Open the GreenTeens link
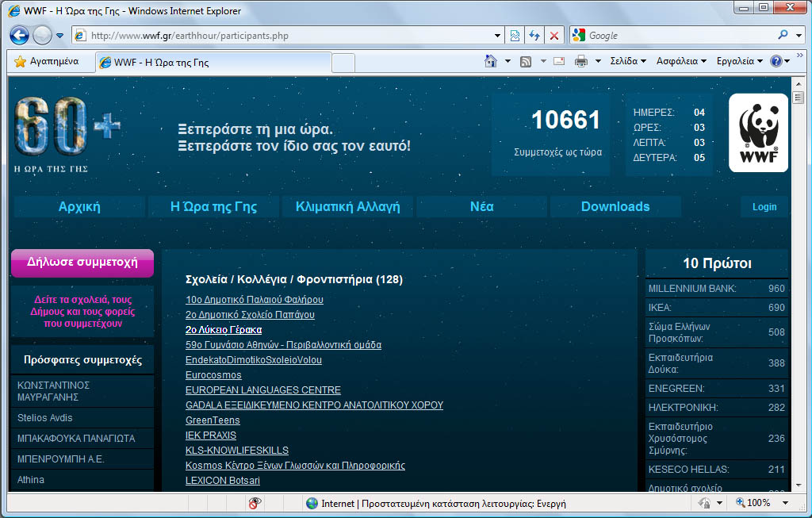This screenshot has height=518, width=812. (x=213, y=420)
